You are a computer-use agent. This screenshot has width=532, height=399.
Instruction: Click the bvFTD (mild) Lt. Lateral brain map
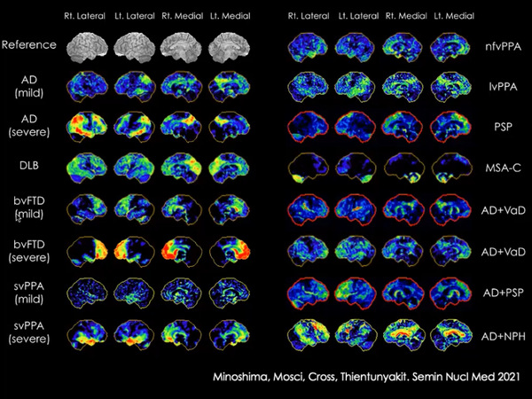[x=135, y=209]
